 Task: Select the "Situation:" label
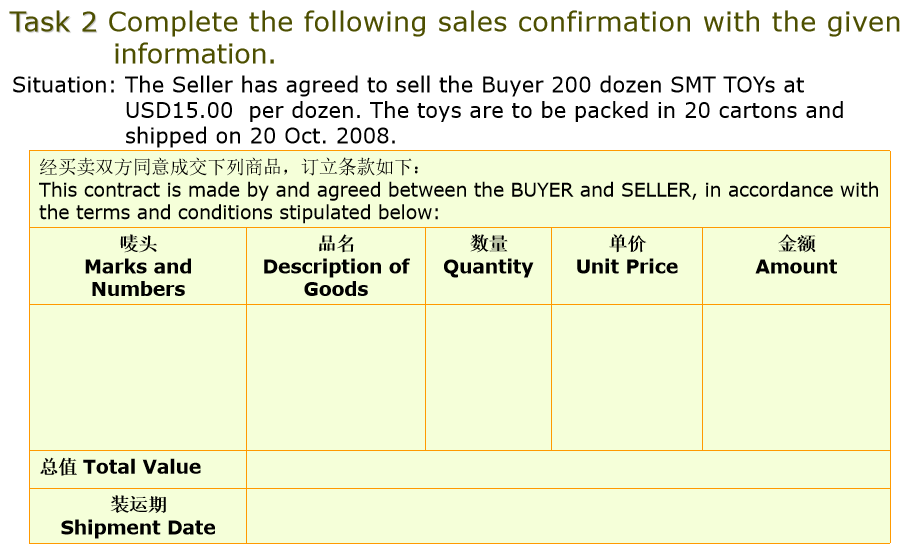[59, 85]
